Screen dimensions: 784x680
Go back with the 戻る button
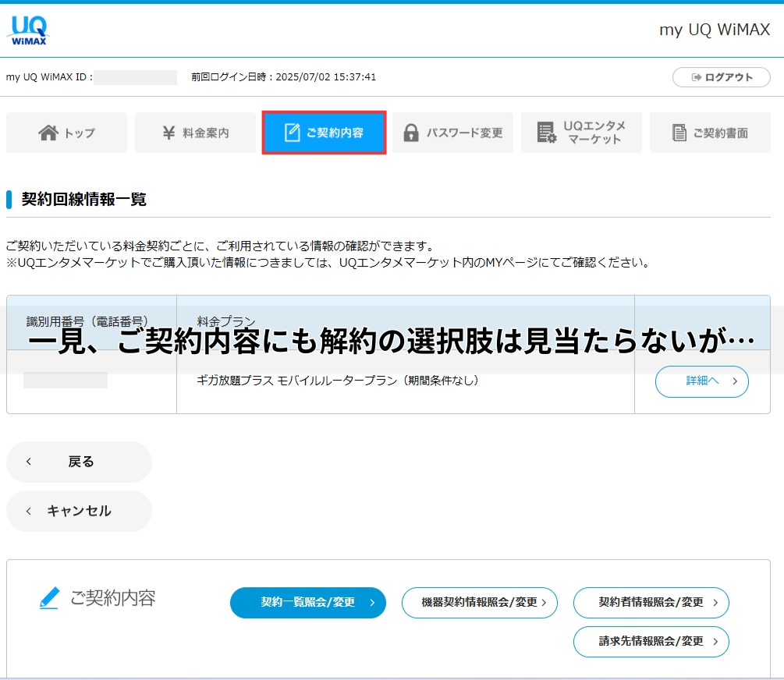pyautogui.click(x=79, y=462)
